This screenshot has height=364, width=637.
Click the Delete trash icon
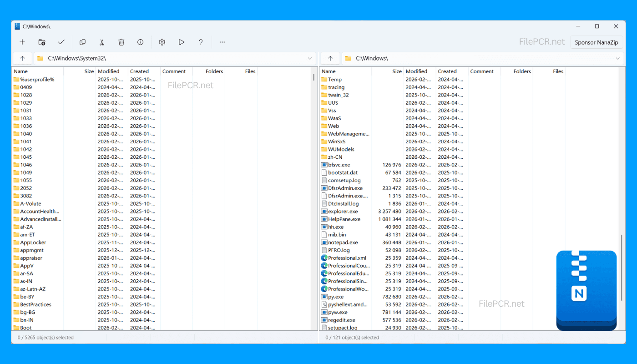[121, 42]
